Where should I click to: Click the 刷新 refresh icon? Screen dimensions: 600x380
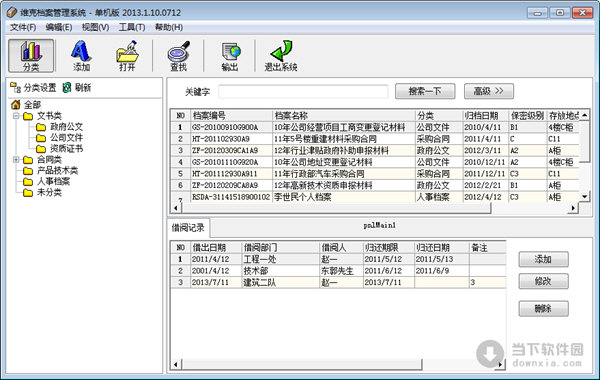click(77, 88)
